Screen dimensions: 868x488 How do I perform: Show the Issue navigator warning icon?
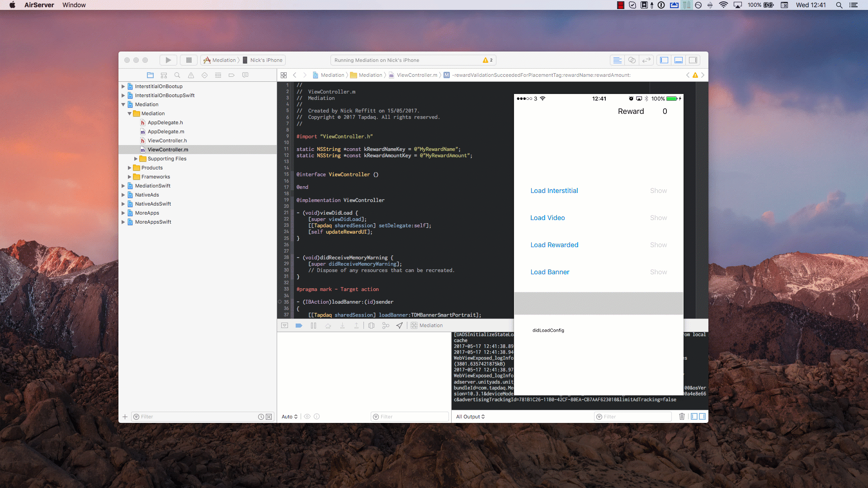(191, 75)
